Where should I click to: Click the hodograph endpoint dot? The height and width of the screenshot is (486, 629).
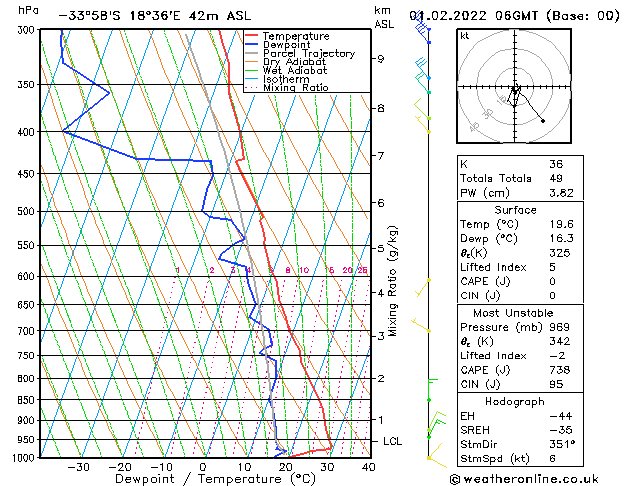pyautogui.click(x=543, y=121)
